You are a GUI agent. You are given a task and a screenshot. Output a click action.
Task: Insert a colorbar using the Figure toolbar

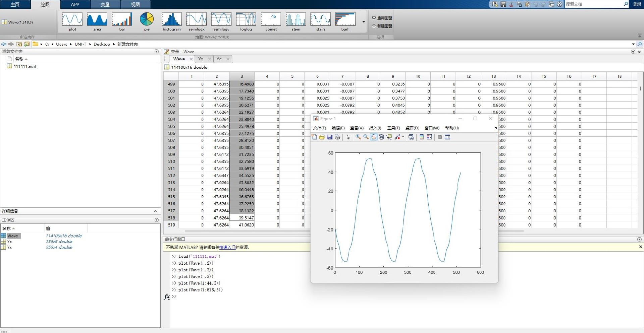click(x=422, y=137)
